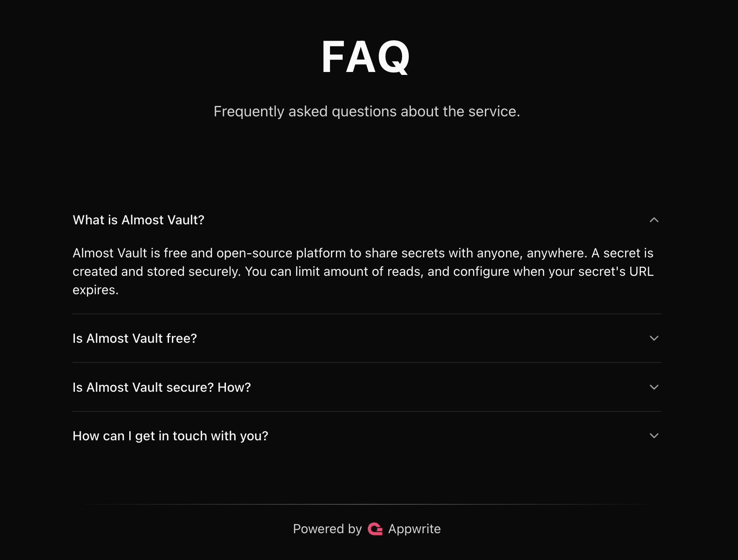The height and width of the screenshot is (560, 738).
Task: Click the answer text under 'What is Almost Vault?'
Action: 363,271
